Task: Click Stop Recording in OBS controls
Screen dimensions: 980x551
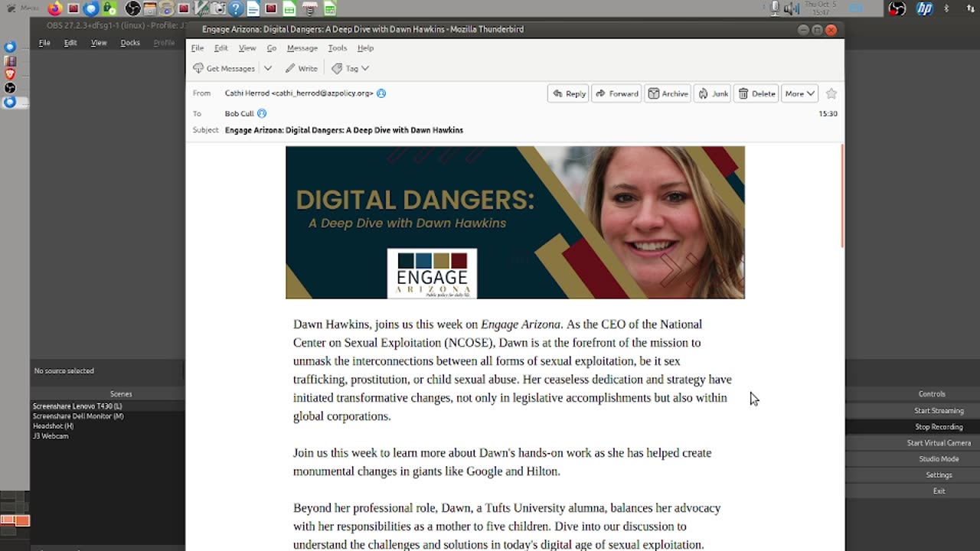Action: point(939,427)
